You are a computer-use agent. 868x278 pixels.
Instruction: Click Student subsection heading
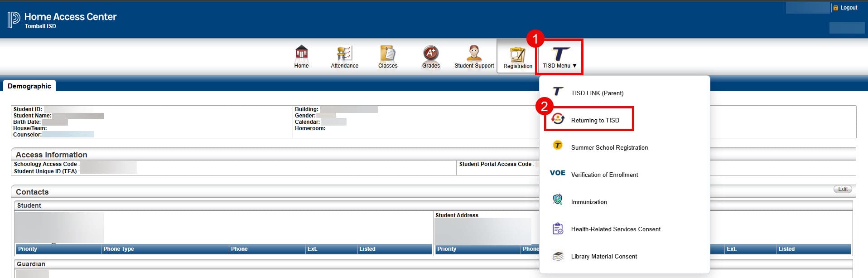(x=29, y=205)
